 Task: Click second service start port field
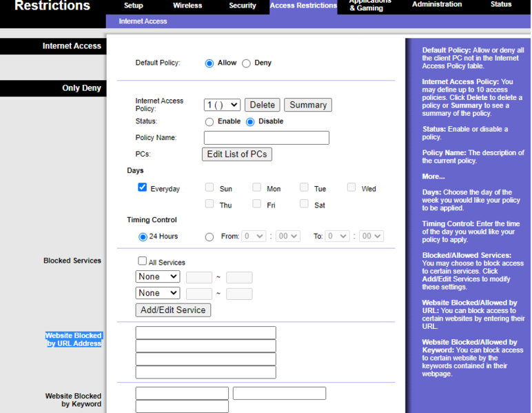(199, 294)
